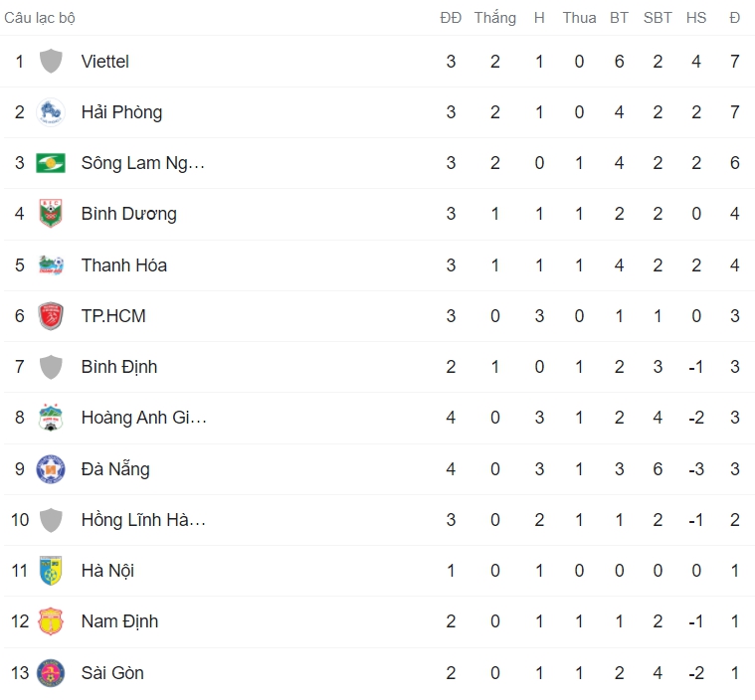This screenshot has width=755, height=700.
Task: Click the Bình Dương club crest
Action: click(x=51, y=214)
